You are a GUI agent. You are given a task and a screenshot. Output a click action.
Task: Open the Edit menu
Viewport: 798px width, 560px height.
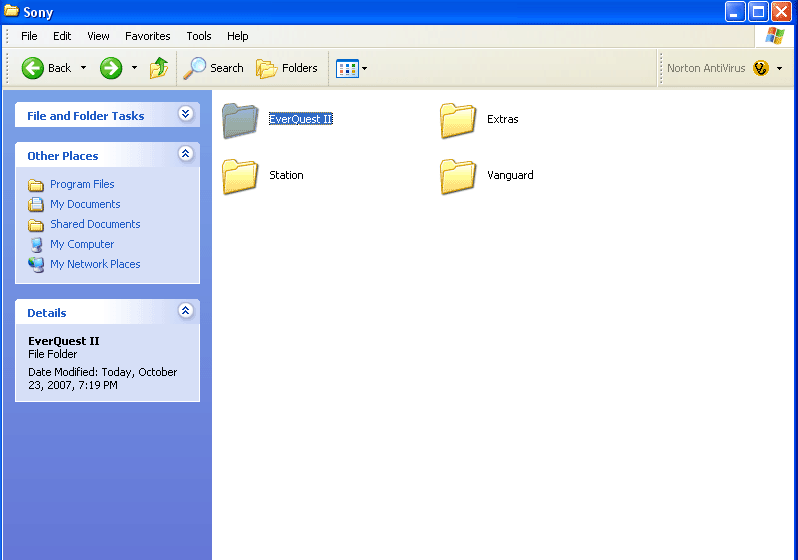point(62,36)
